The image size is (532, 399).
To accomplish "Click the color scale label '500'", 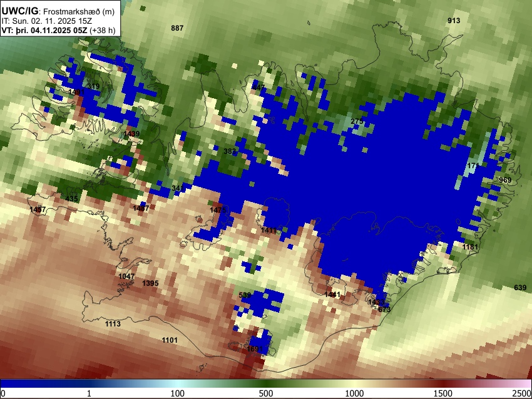I will tap(266, 393).
